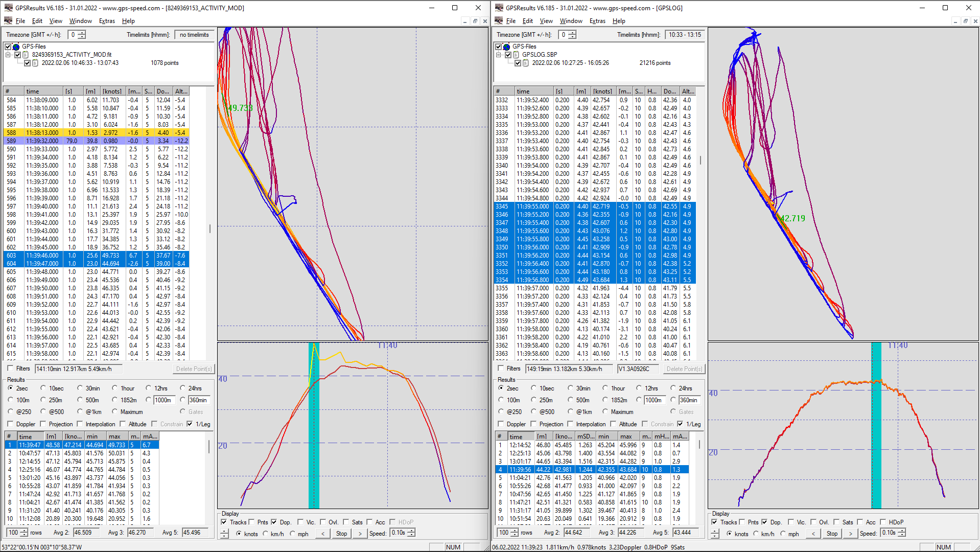Choose Maximum radio option in left Results
980x552 pixels.
coord(114,412)
